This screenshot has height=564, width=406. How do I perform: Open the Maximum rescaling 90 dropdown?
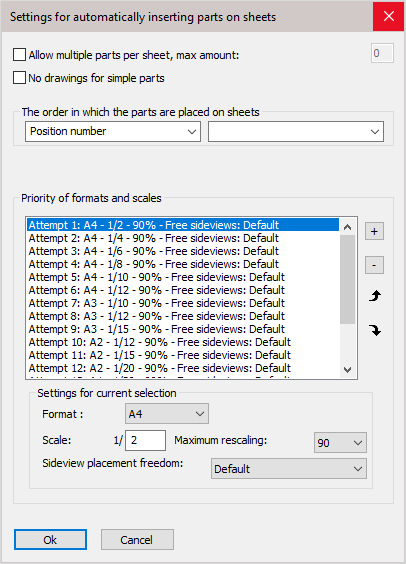click(x=340, y=442)
